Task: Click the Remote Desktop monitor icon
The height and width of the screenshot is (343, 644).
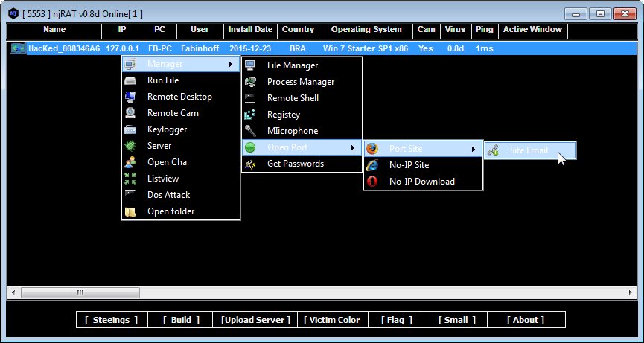Action: (x=130, y=97)
